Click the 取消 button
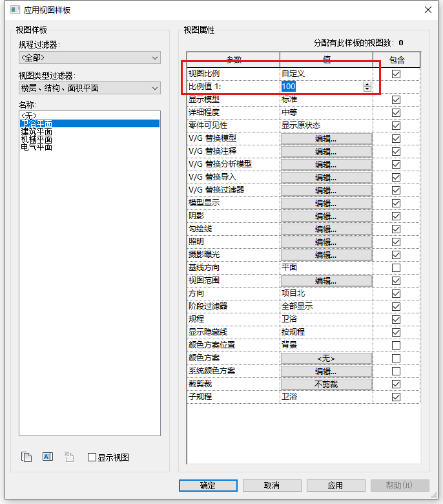The image size is (443, 504). (x=272, y=485)
